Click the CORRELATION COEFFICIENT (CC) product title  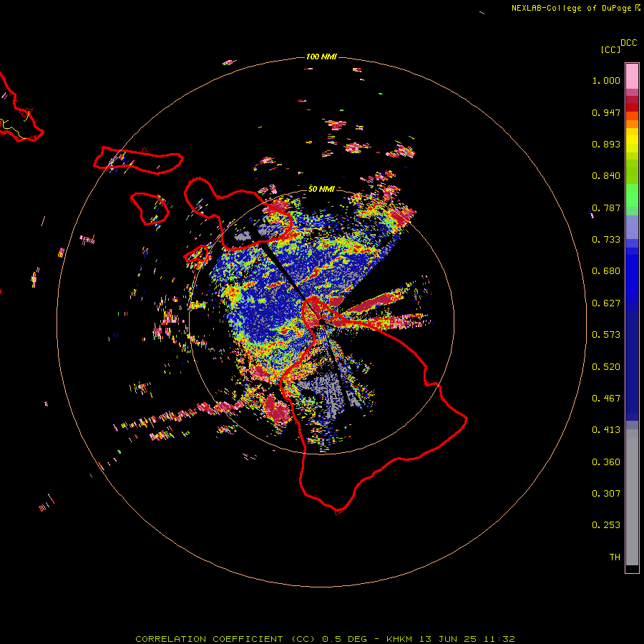[x=225, y=639]
